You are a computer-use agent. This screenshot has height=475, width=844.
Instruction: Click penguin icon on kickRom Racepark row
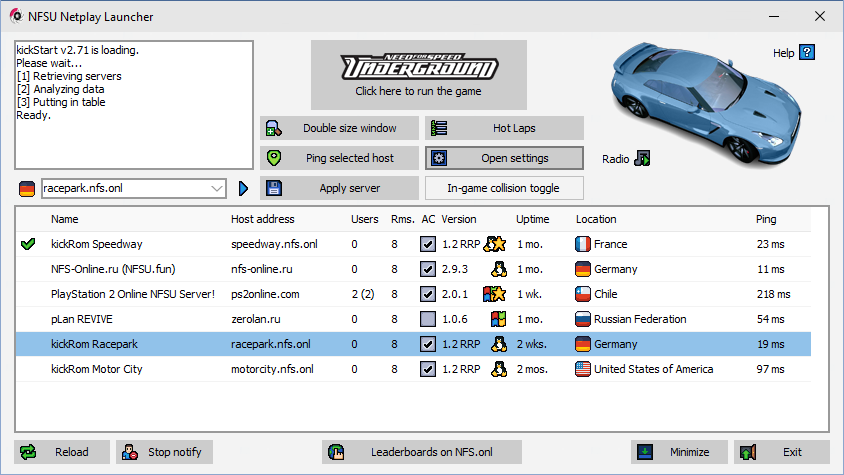[x=498, y=344]
